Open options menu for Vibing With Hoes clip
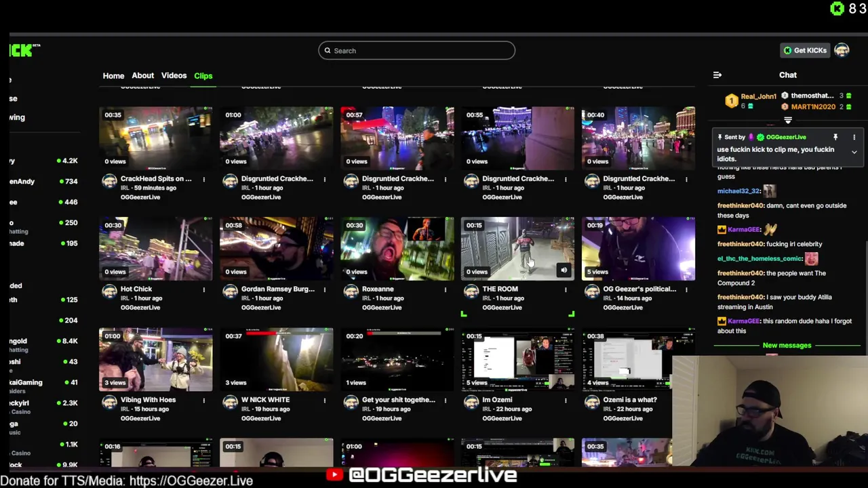The height and width of the screenshot is (488, 868). [x=203, y=400]
